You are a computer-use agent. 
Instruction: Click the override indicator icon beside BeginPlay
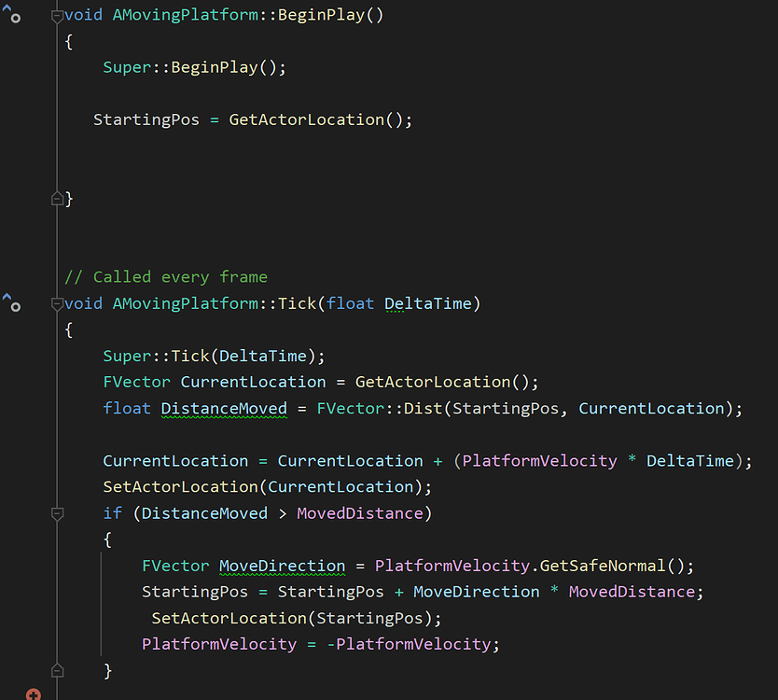[12, 13]
